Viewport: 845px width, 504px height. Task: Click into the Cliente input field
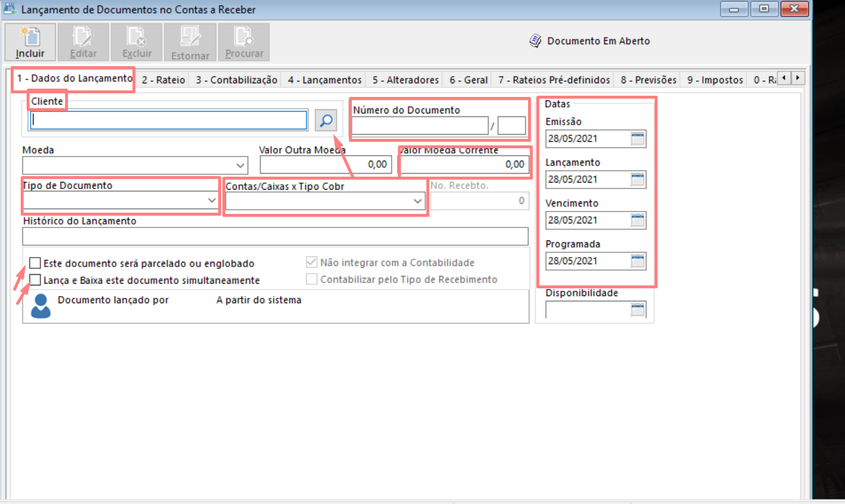click(169, 121)
